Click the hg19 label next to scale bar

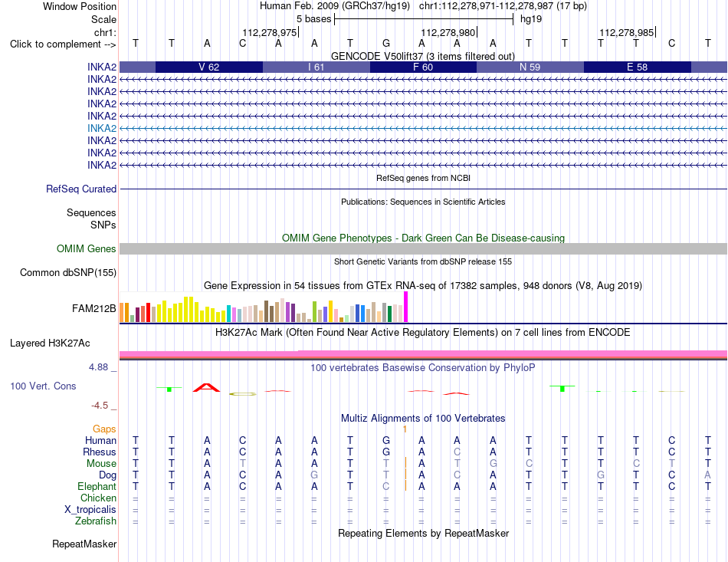(x=531, y=19)
